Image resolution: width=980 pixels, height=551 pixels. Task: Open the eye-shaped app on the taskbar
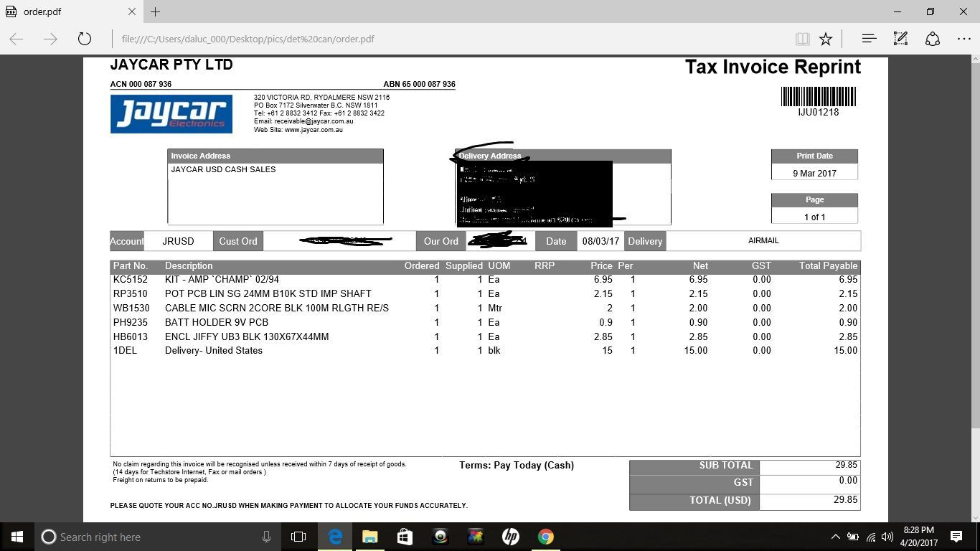click(440, 537)
